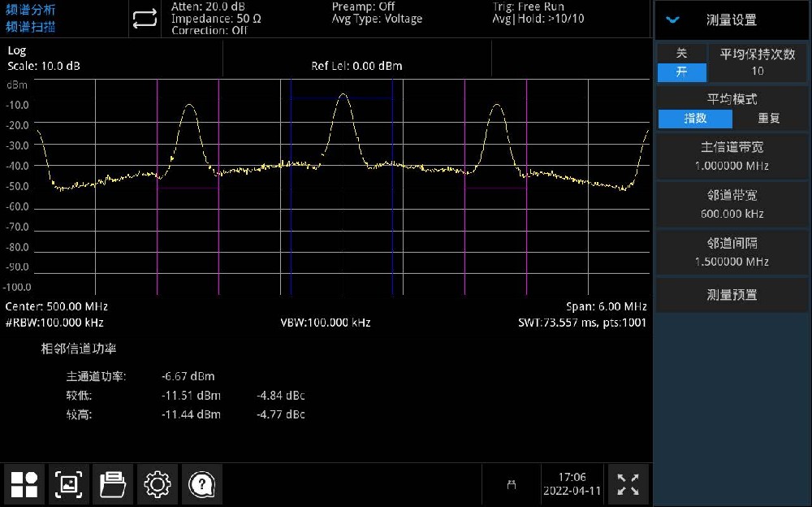Switch average mode to 重复
Screen dimensions: 812x507
(x=768, y=119)
